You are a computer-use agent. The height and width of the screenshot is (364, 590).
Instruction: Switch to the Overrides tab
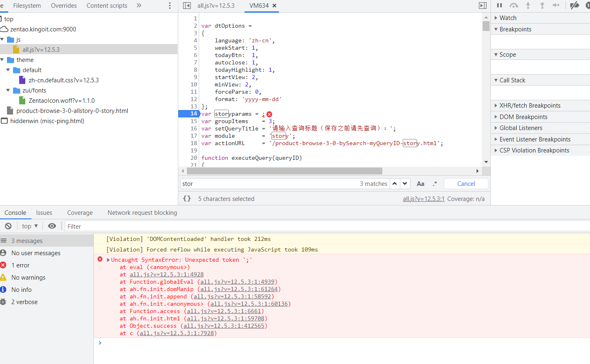pyautogui.click(x=64, y=6)
